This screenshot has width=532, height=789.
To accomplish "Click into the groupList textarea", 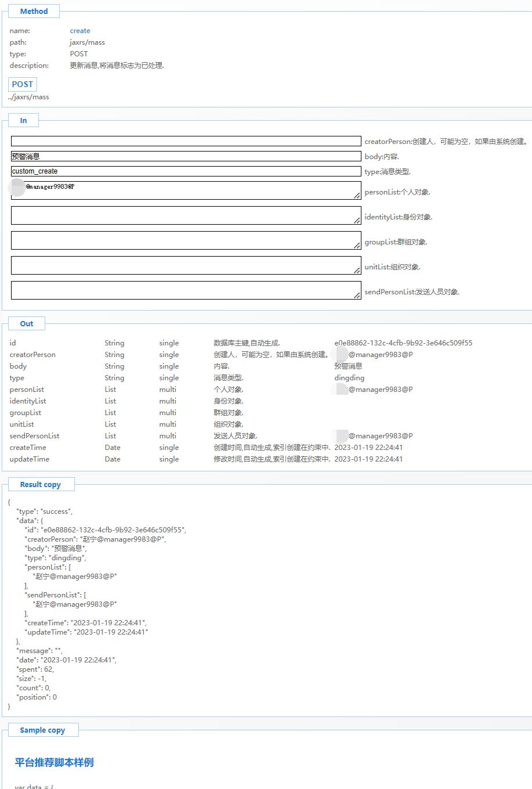I will (186, 240).
